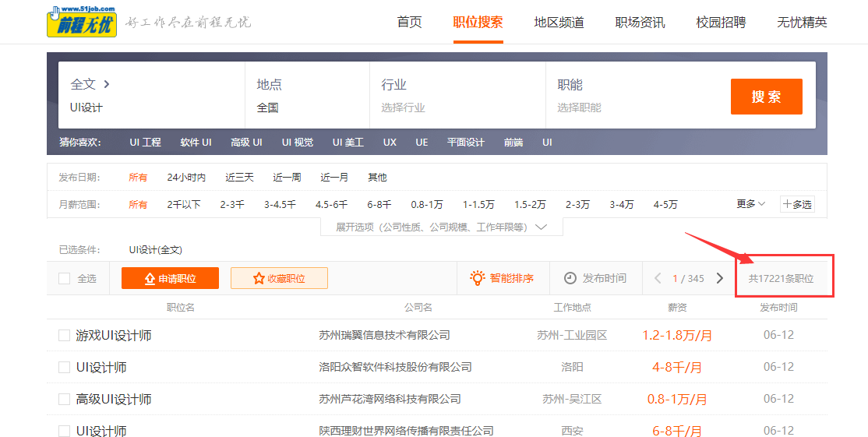Filter salary by 2-3万
The height and width of the screenshot is (437, 868).
pyautogui.click(x=578, y=205)
